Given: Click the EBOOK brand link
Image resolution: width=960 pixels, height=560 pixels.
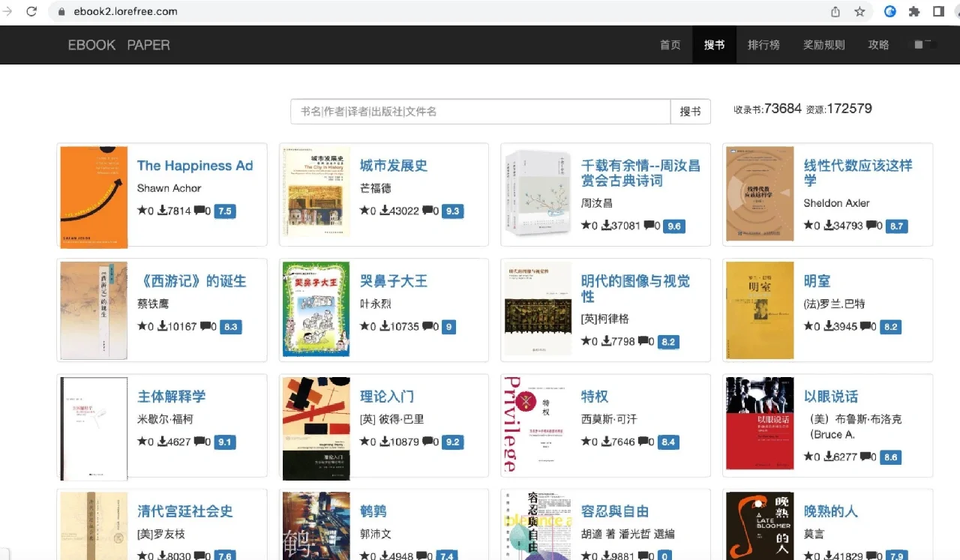Looking at the screenshot, I should (x=91, y=45).
